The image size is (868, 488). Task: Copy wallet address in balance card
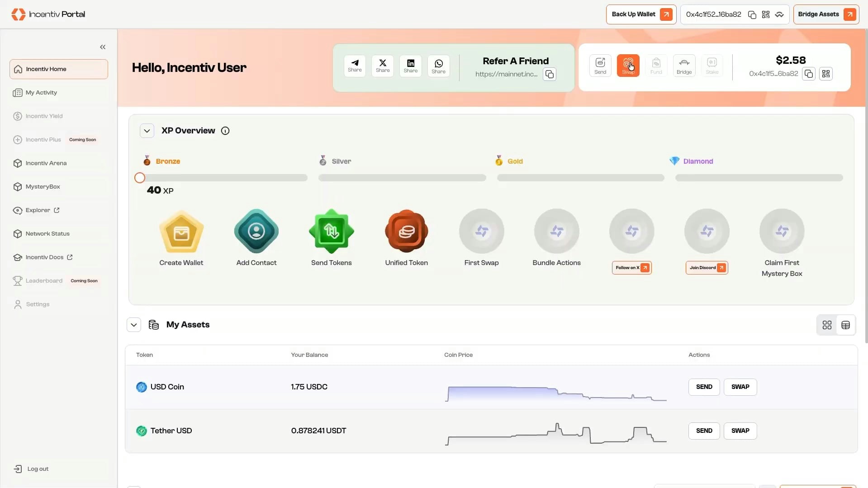pos(809,74)
